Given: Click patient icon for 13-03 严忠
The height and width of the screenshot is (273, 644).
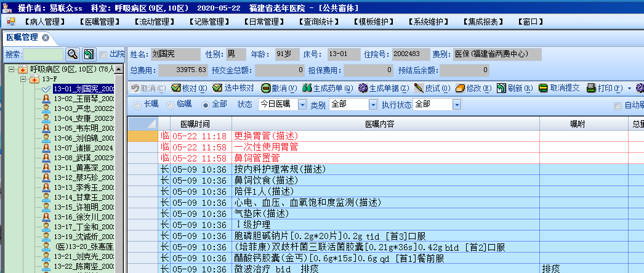Looking at the screenshot, I should (46, 108).
